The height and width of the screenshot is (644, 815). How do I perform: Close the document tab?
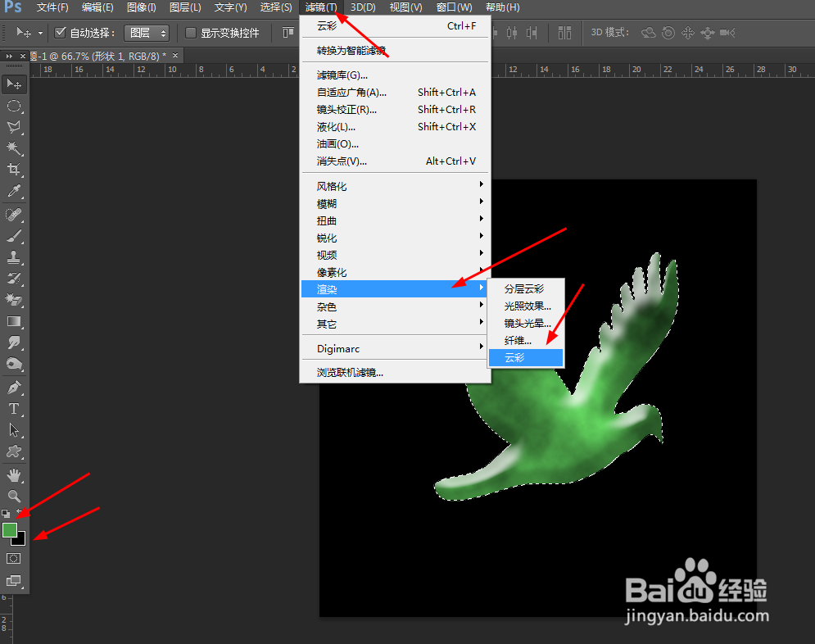175,55
